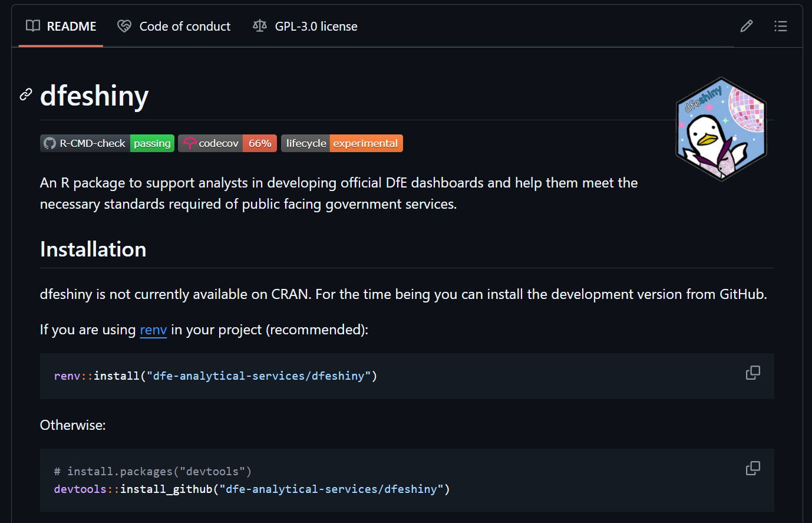
Task: Click the devtools::install_github code line
Action: [x=252, y=489]
